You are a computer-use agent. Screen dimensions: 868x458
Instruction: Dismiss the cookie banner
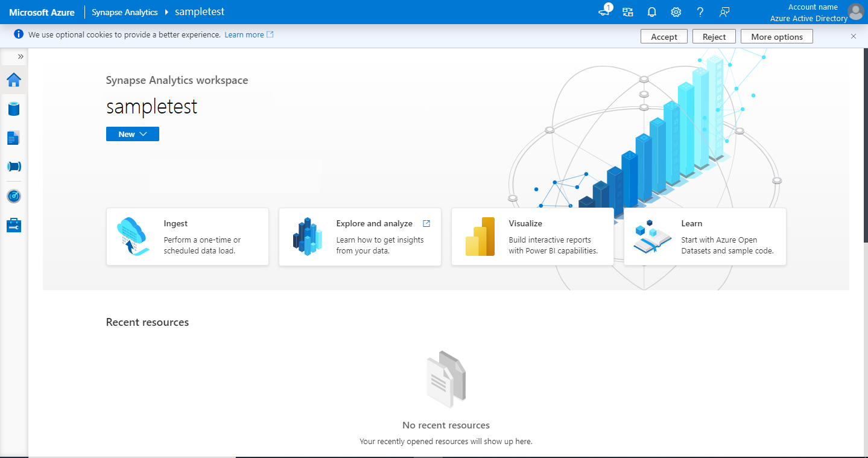(x=854, y=36)
